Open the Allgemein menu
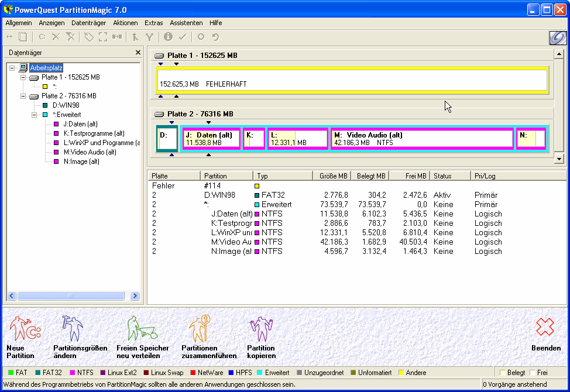The image size is (570, 392). coord(19,23)
